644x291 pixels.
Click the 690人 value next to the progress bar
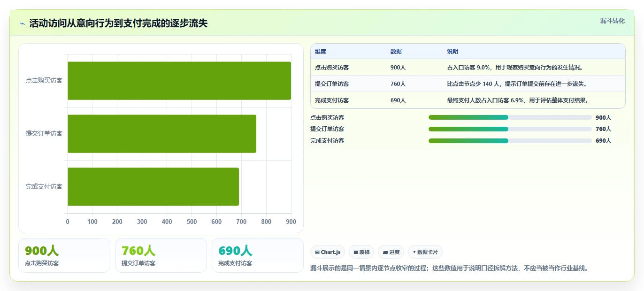click(604, 141)
